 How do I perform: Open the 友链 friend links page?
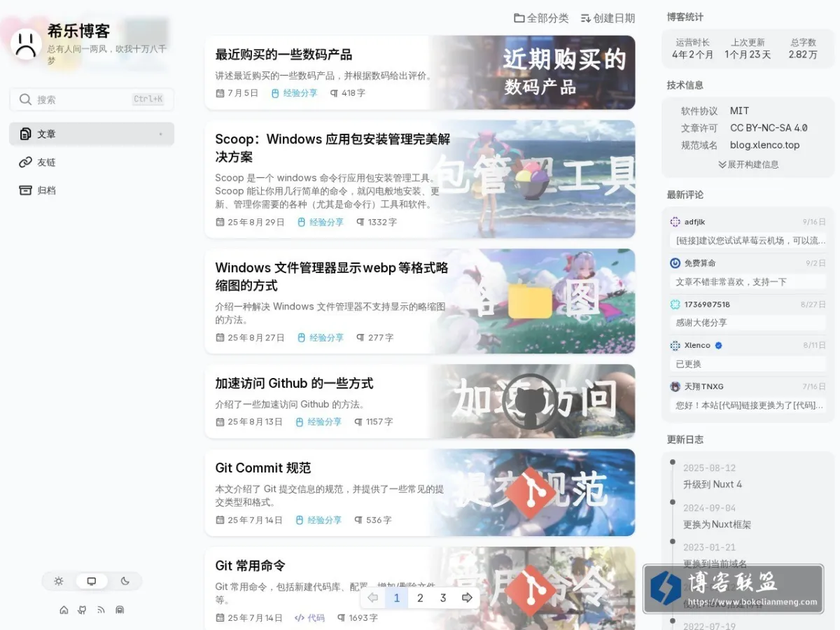point(92,162)
